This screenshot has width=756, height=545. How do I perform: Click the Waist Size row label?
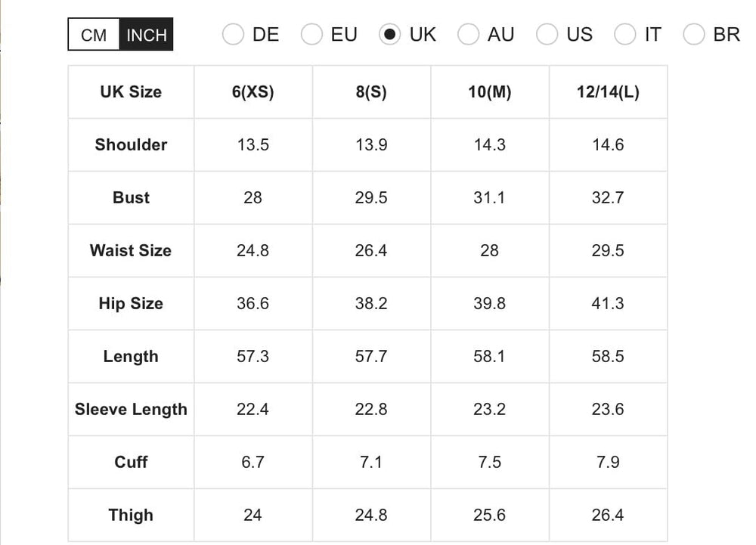[x=130, y=250]
